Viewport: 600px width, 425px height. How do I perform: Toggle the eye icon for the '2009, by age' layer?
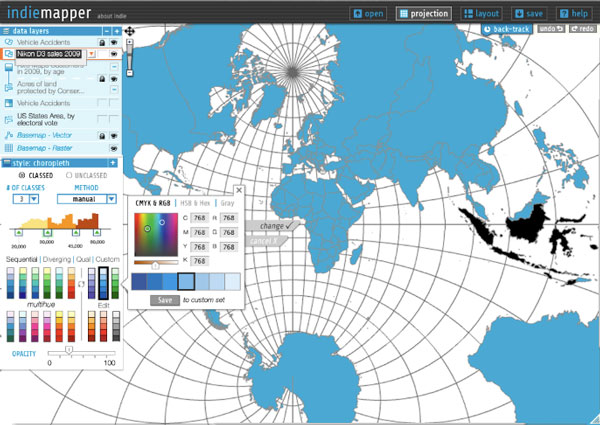(114, 79)
